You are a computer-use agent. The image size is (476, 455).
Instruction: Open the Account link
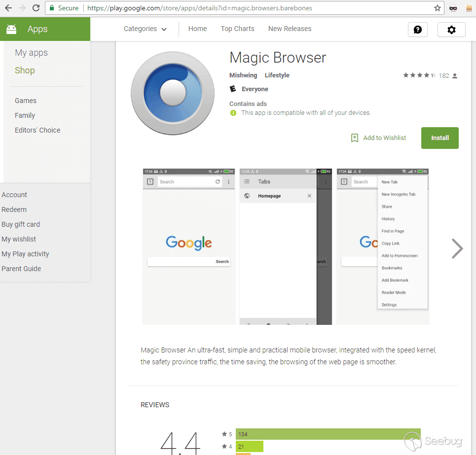point(14,195)
